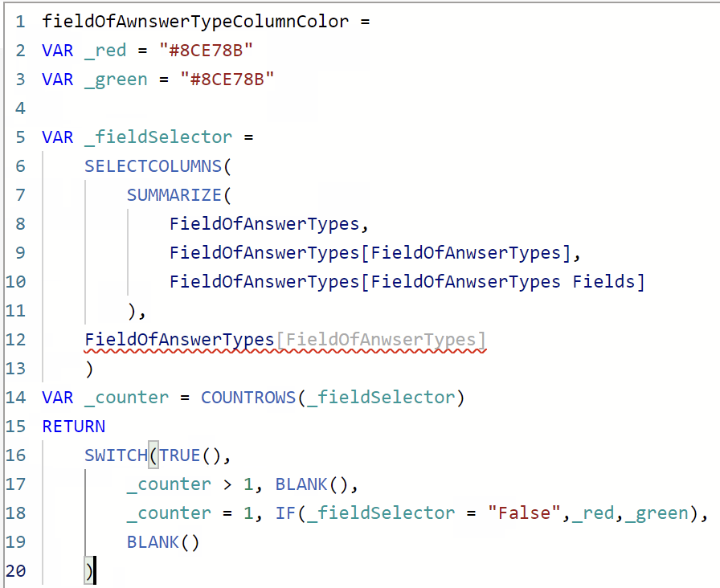The image size is (720, 588).
Task: Click the COUNTROWS function name
Action: point(248,398)
